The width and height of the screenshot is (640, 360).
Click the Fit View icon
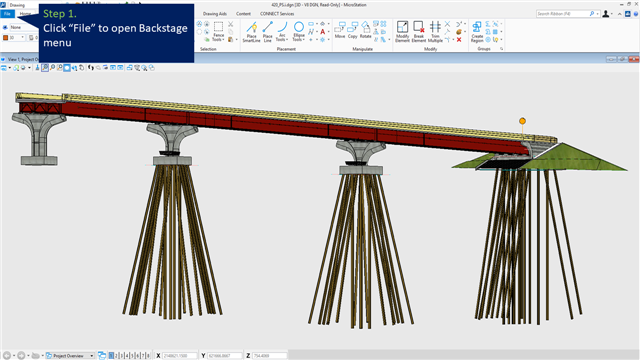(x=67, y=68)
